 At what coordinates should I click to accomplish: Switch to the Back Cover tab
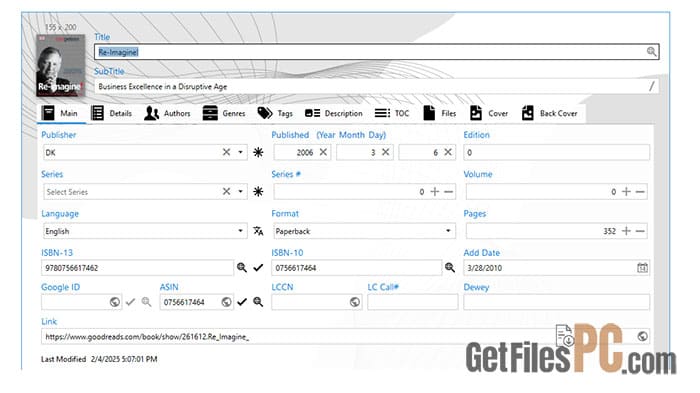click(x=550, y=113)
